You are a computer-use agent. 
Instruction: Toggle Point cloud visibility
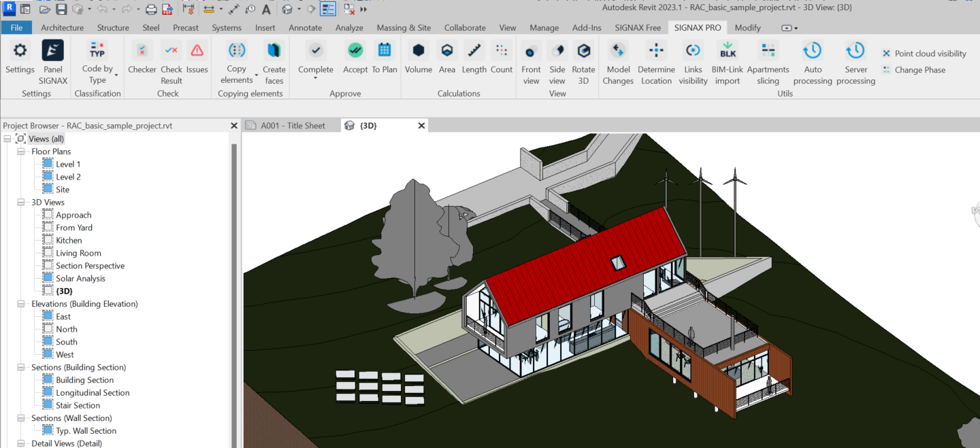(x=930, y=54)
